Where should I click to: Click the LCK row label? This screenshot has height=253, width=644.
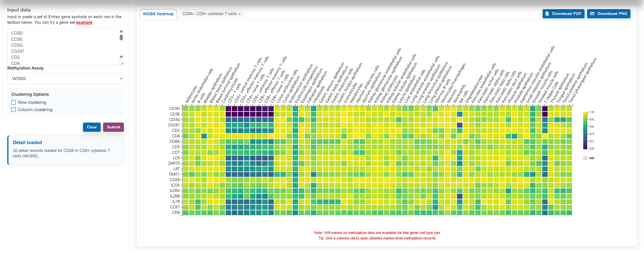[176, 158]
